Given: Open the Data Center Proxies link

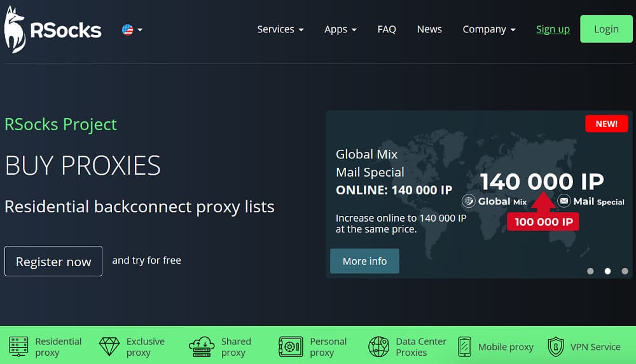Looking at the screenshot, I should (x=421, y=347).
